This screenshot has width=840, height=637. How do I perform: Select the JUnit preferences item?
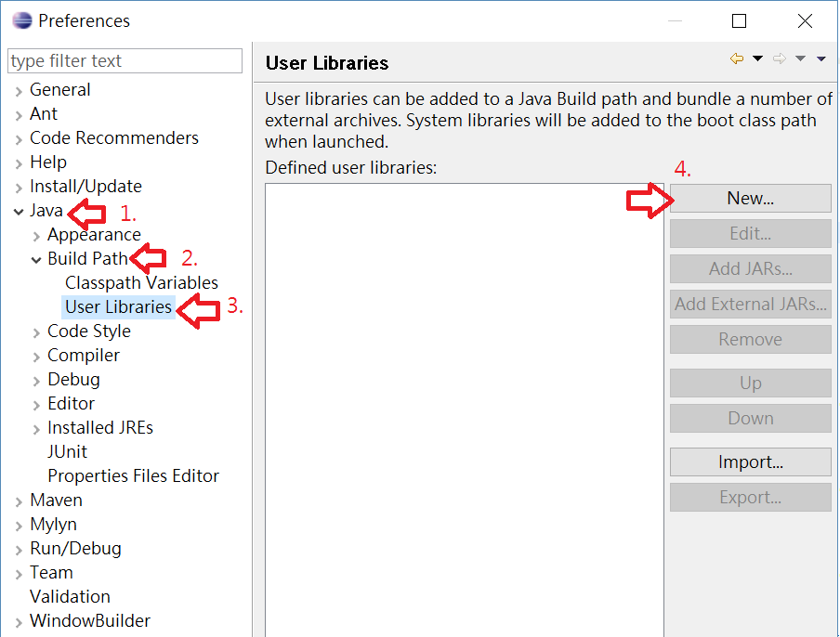click(x=67, y=452)
